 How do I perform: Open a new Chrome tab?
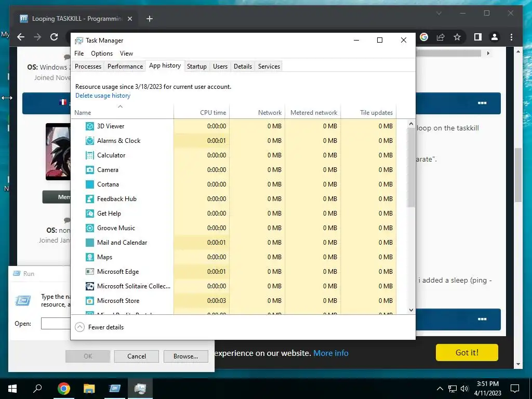tap(150, 19)
